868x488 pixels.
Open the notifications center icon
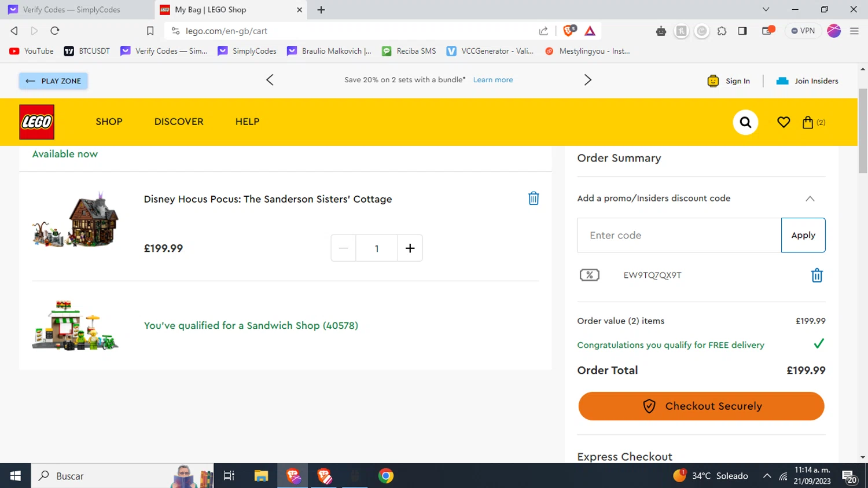pos(849,476)
